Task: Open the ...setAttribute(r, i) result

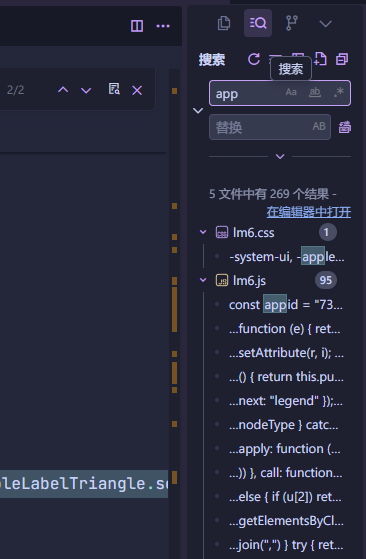Action: [x=286, y=353]
